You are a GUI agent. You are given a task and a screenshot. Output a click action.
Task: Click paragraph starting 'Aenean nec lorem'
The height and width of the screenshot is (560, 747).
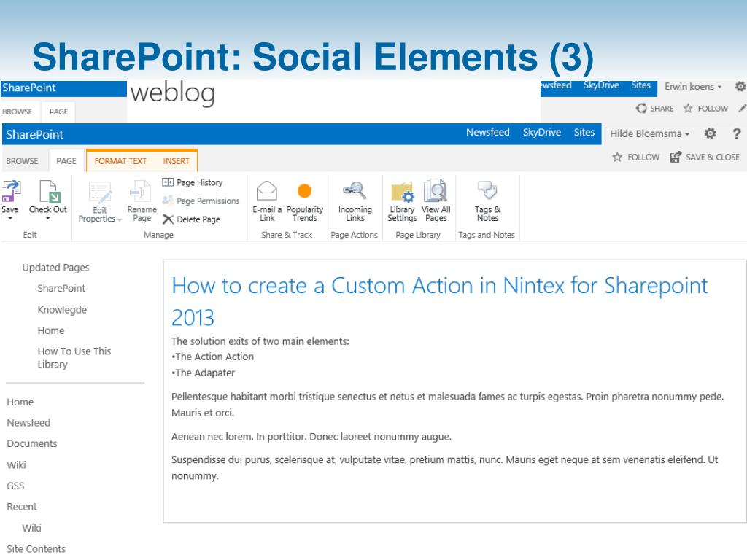[311, 437]
